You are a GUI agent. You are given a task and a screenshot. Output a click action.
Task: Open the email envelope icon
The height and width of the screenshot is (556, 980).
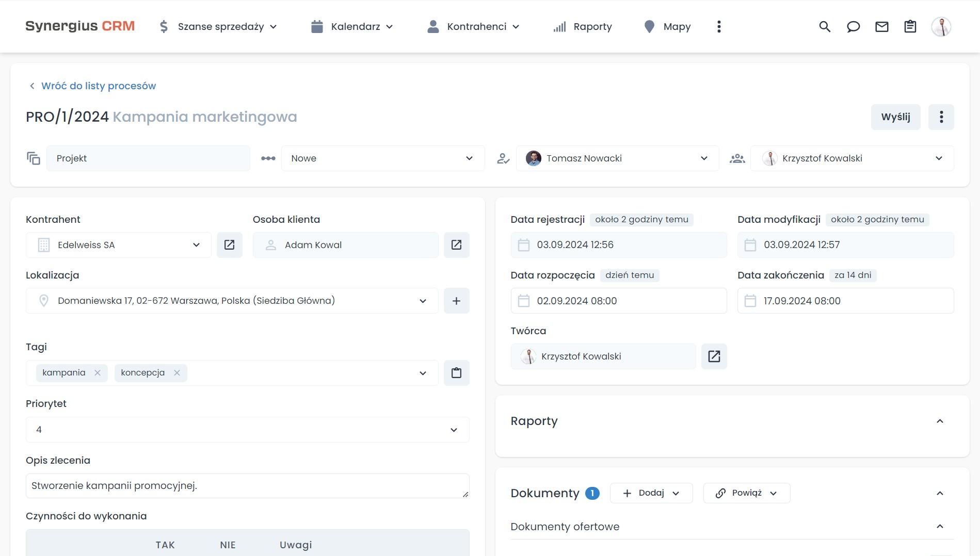(x=882, y=26)
